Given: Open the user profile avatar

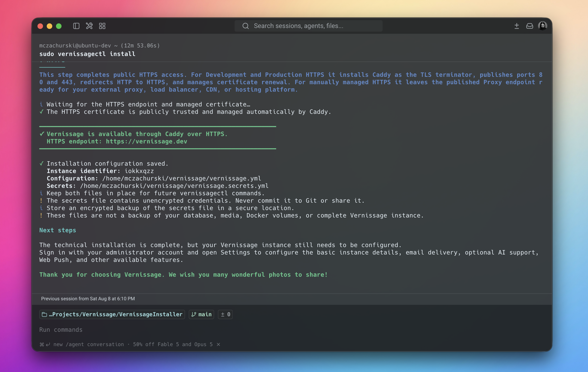Looking at the screenshot, I should [x=543, y=26].
